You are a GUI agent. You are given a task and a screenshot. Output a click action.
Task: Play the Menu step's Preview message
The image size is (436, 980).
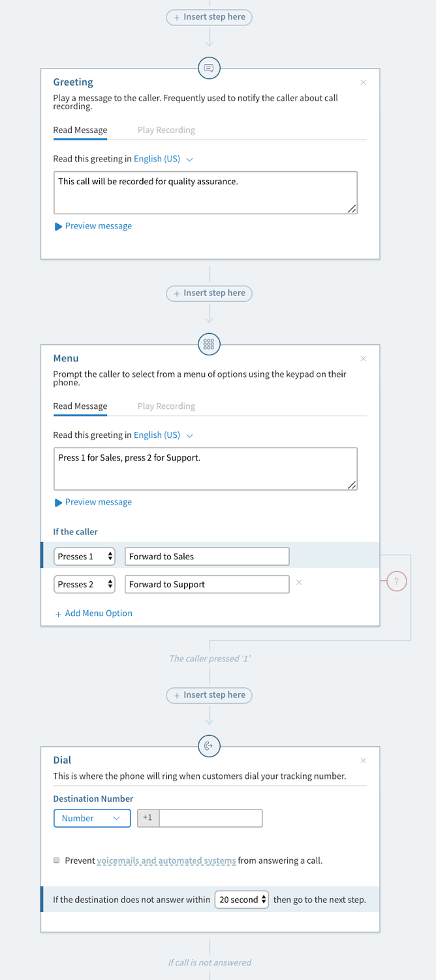93,502
